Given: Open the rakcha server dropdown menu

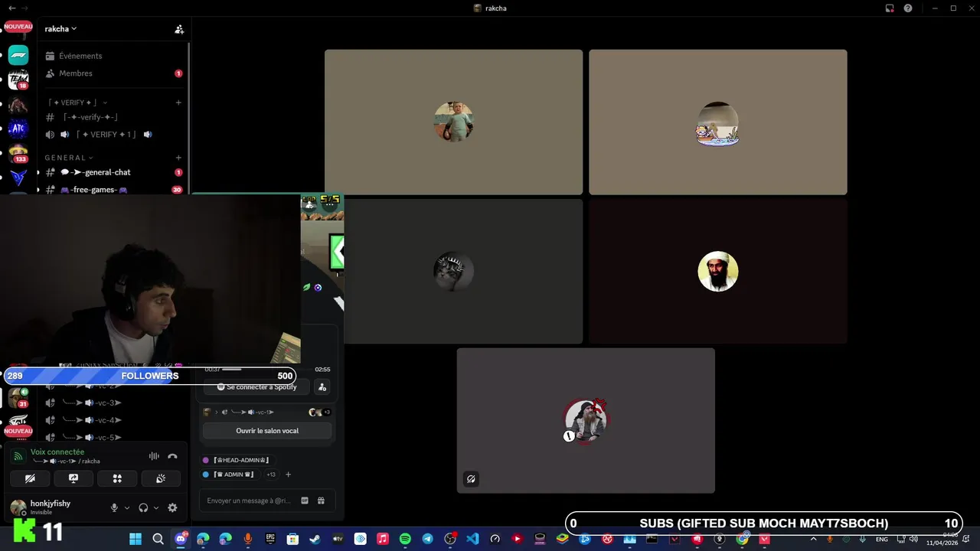Looking at the screenshot, I should coord(61,29).
